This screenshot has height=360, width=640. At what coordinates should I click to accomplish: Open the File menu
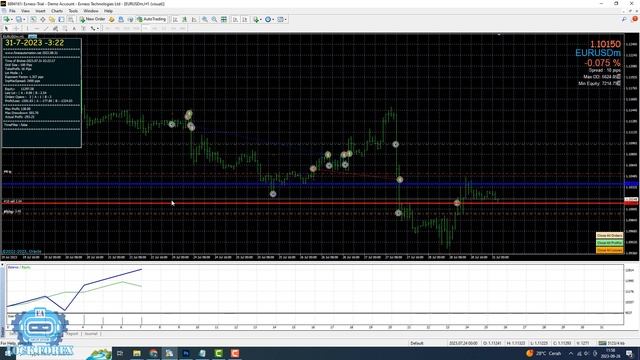(12, 11)
